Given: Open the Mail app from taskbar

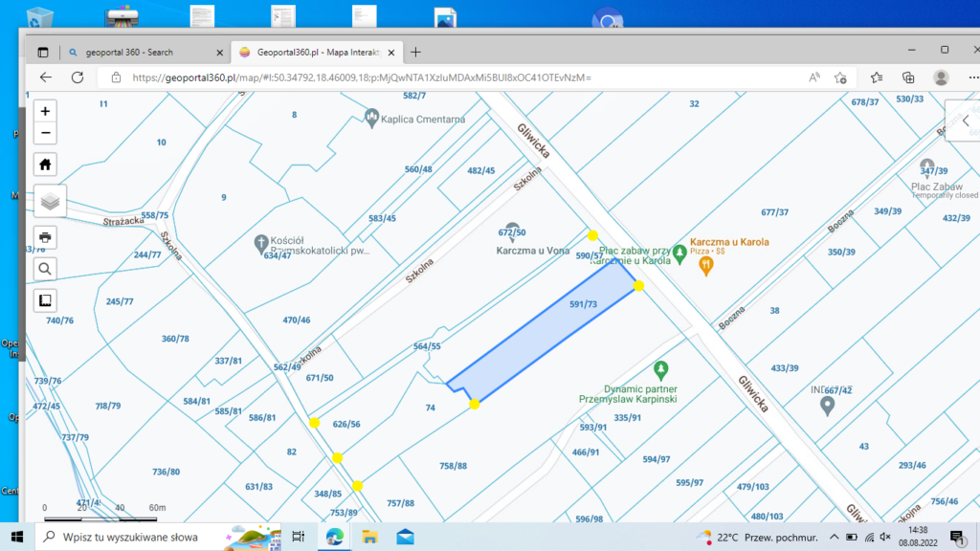Looking at the screenshot, I should coord(405,537).
